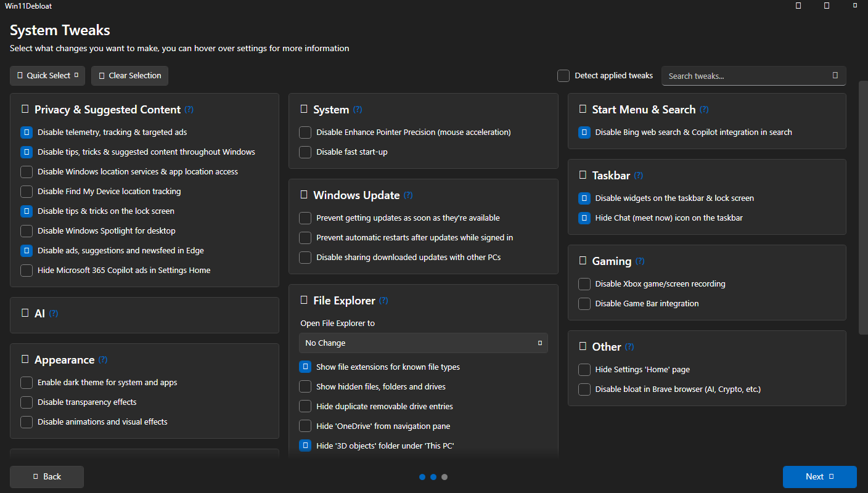Check Disable bloat in Brave browser
Viewport: 868px width, 493px height.
pos(584,389)
